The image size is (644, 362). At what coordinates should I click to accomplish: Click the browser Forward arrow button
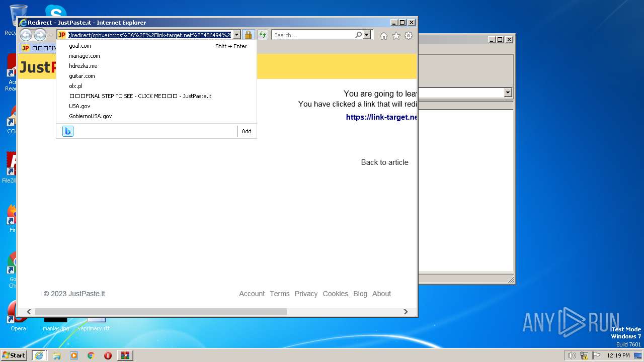click(40, 35)
